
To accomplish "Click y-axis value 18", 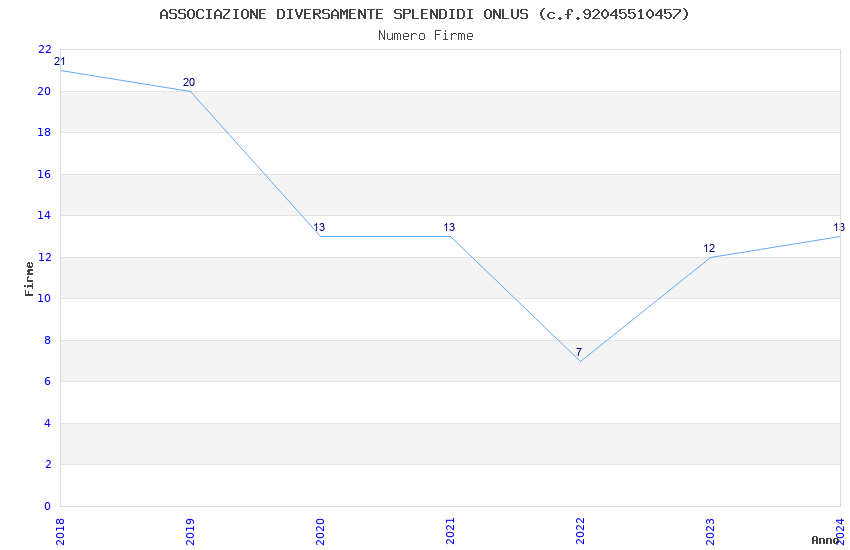I will coord(44,132).
